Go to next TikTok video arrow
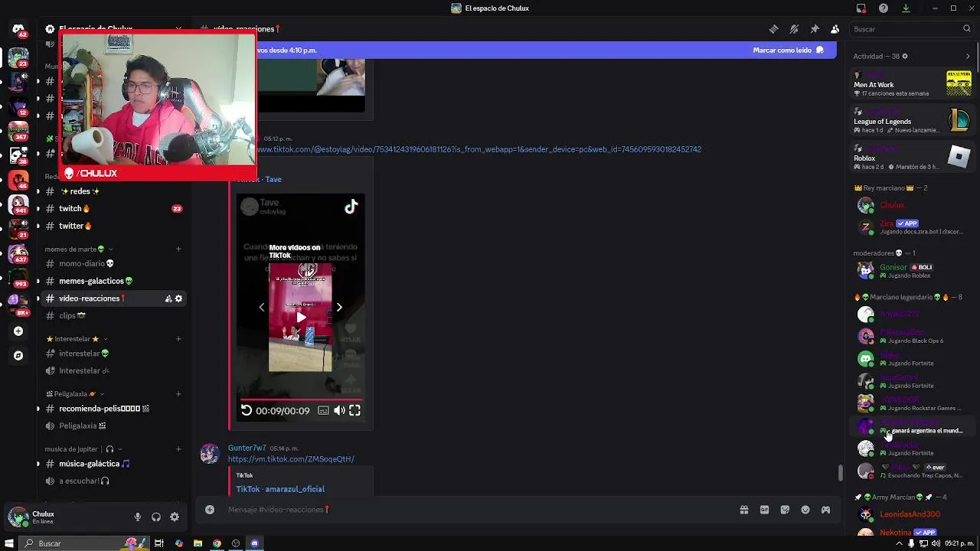 point(339,307)
